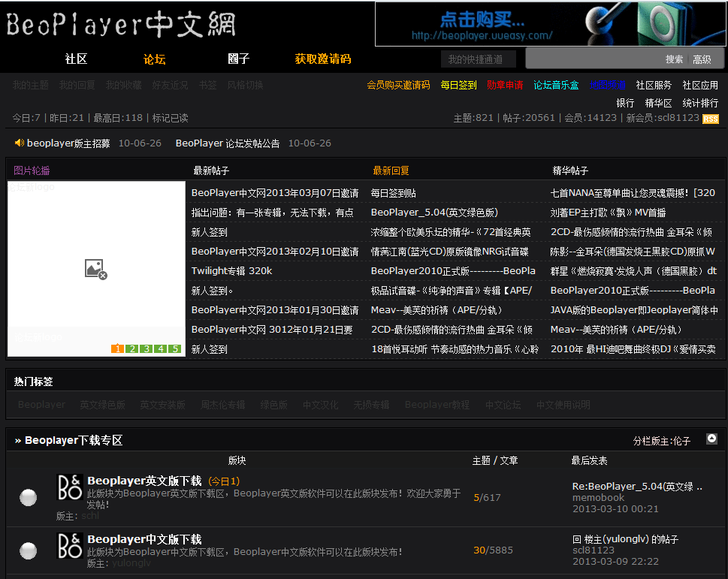Open the 七首NANA至尊单曲 post
The image size is (728, 579).
pos(633,193)
